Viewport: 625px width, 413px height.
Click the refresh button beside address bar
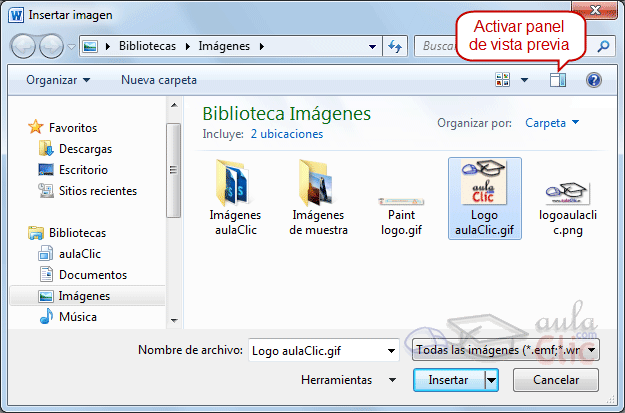click(394, 46)
